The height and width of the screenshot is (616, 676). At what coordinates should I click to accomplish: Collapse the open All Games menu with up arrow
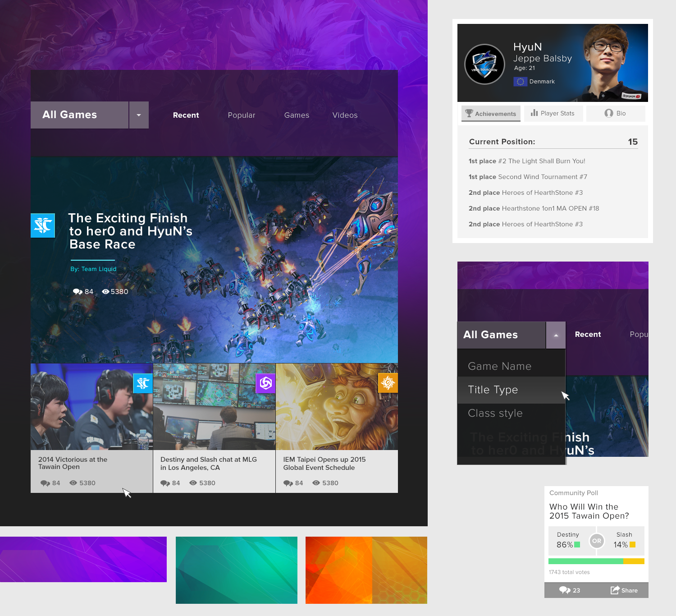556,335
